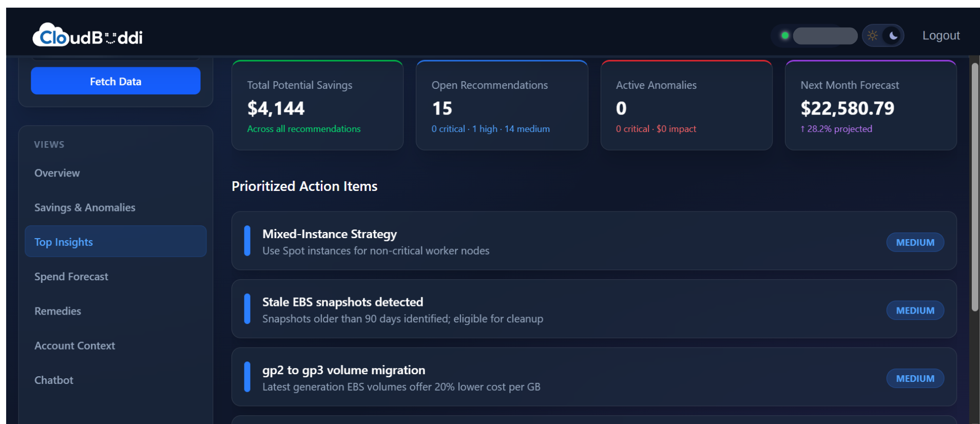This screenshot has height=424, width=980.
Task: Go to Savings & Anomalies view
Action: 116,207
